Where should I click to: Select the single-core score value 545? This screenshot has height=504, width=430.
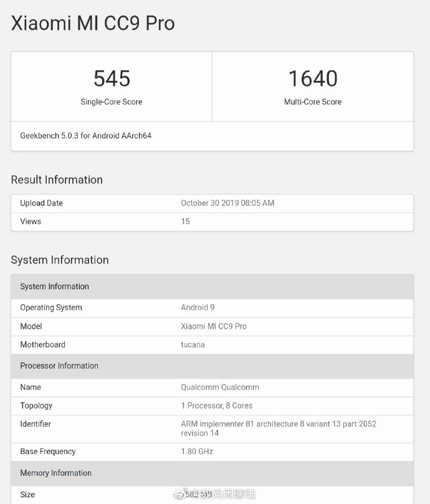(112, 78)
